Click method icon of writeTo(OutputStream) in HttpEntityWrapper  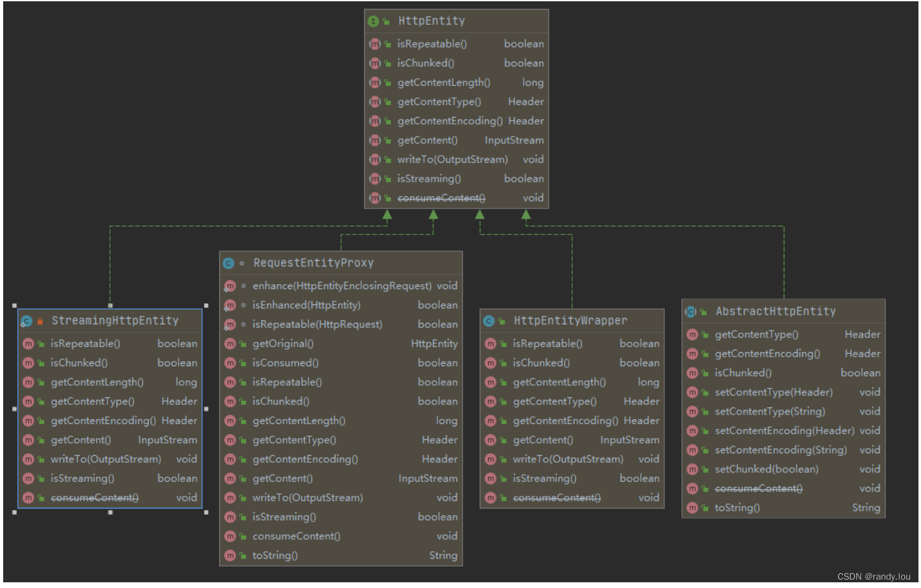(x=490, y=459)
